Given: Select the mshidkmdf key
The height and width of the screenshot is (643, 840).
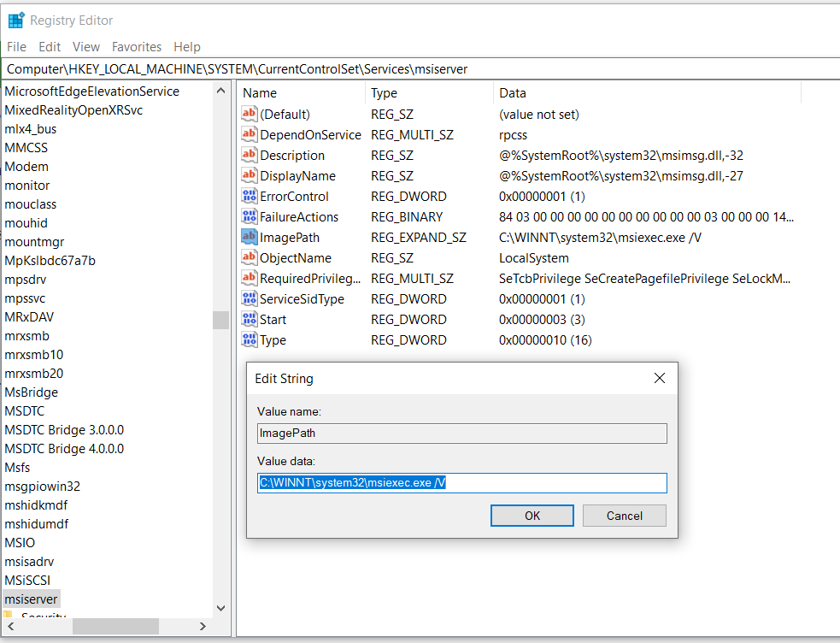Looking at the screenshot, I should 37,505.
